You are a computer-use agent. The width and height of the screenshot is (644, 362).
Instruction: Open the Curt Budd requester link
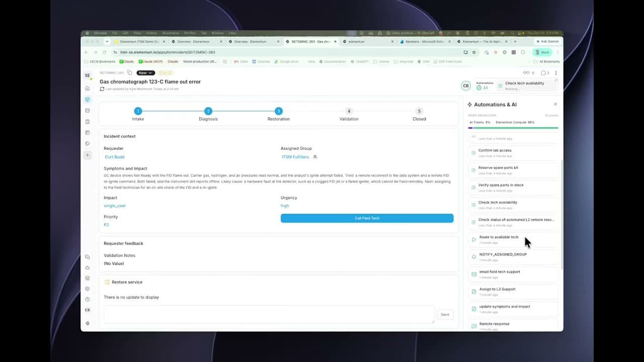[x=115, y=157]
